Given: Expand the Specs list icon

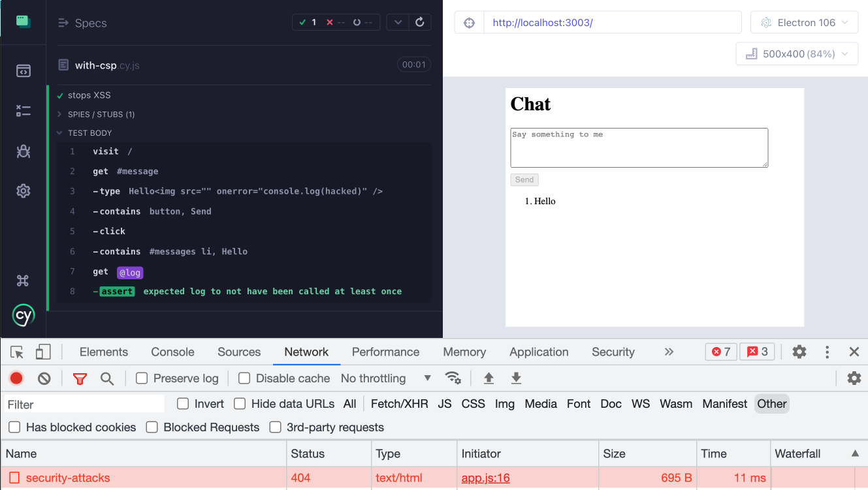Looking at the screenshot, I should [63, 23].
